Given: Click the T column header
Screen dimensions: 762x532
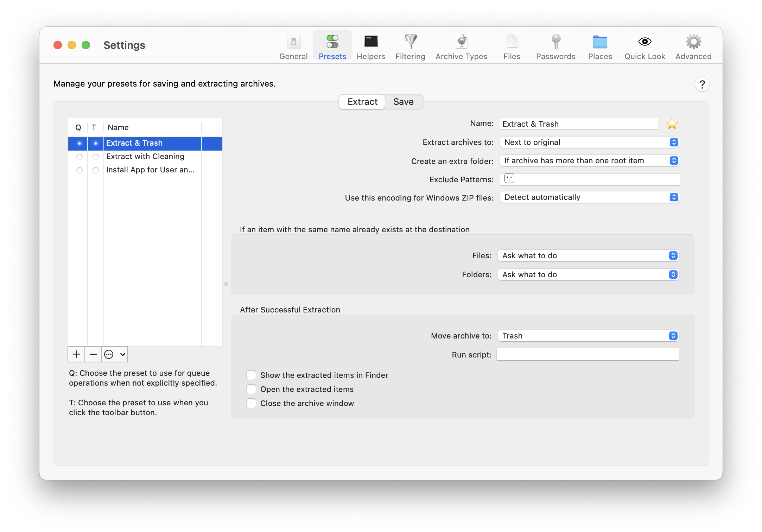Looking at the screenshot, I should (94, 127).
